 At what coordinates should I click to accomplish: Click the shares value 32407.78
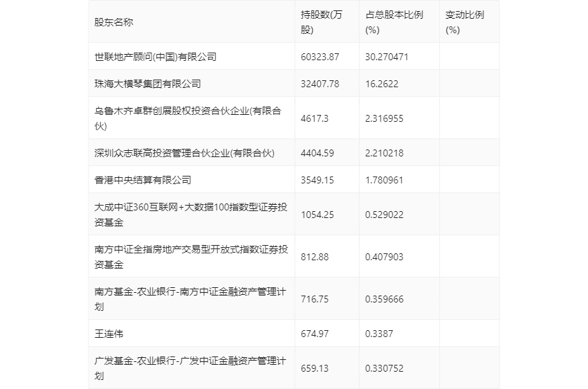coord(320,84)
